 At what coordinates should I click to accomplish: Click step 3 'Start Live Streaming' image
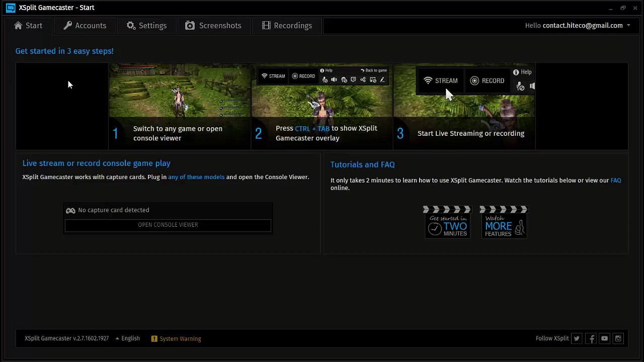[x=464, y=106]
